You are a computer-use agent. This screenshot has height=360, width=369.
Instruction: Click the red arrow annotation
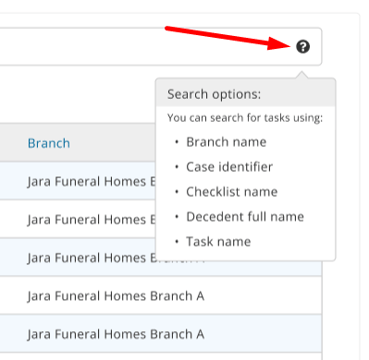228,38
